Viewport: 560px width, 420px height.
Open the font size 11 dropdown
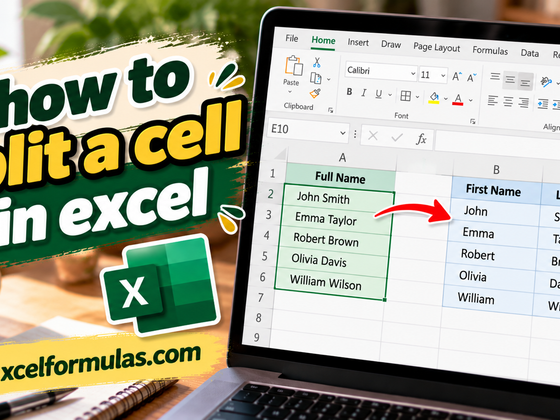coord(443,75)
